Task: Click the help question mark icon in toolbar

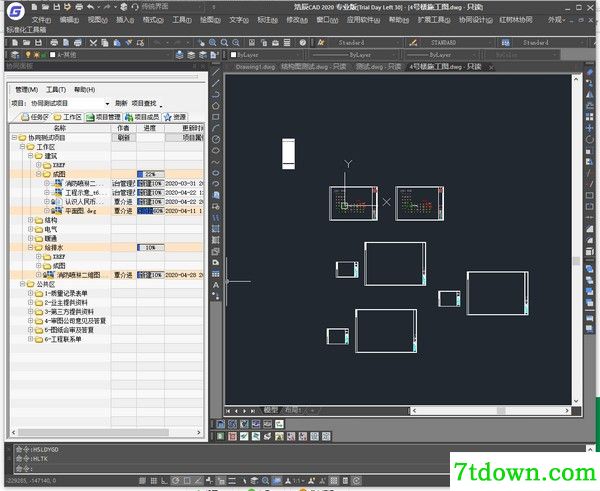Action: (x=303, y=43)
